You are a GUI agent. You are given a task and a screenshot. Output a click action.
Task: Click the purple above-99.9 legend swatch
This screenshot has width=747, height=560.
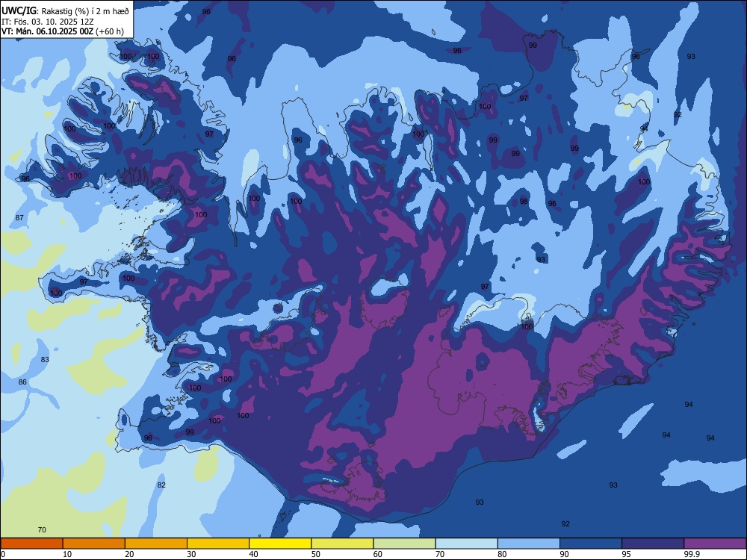715,544
